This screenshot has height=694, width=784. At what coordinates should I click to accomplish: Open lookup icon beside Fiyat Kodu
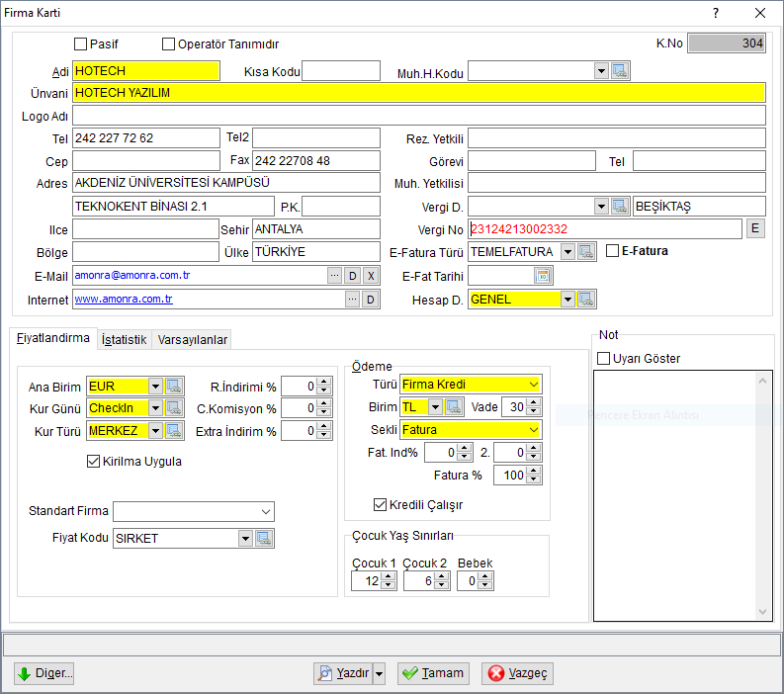[264, 539]
